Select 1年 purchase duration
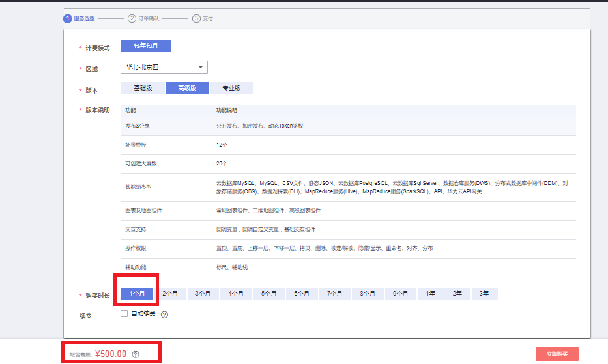 click(x=430, y=294)
